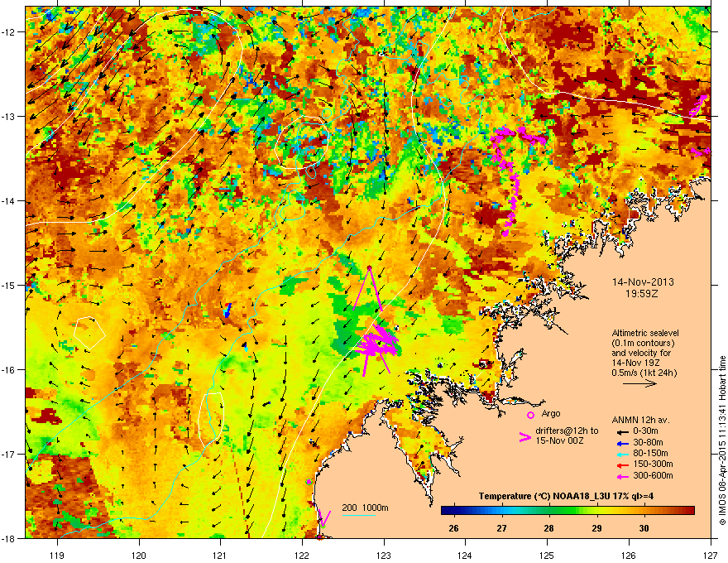The image size is (728, 563).
Task: Click the colorbar tick label '27'
Action: tap(501, 528)
